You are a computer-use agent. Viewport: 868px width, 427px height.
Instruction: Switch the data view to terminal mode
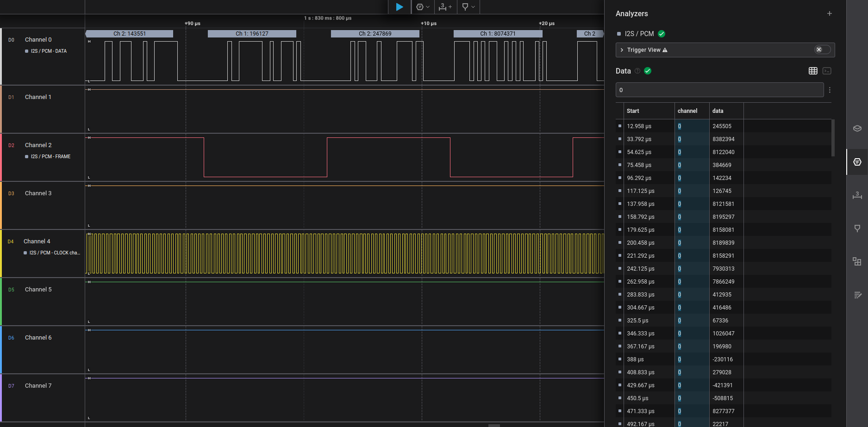coord(827,71)
